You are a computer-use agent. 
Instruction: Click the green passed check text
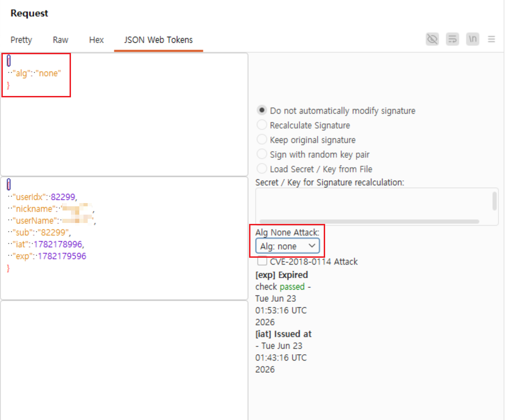coord(292,287)
